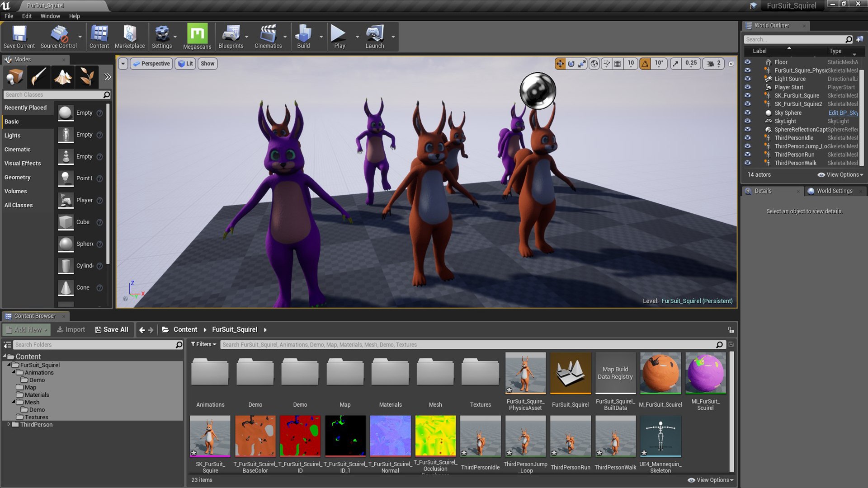Open the Perspective view mode dropdown
The width and height of the screenshot is (868, 488).
click(151, 64)
